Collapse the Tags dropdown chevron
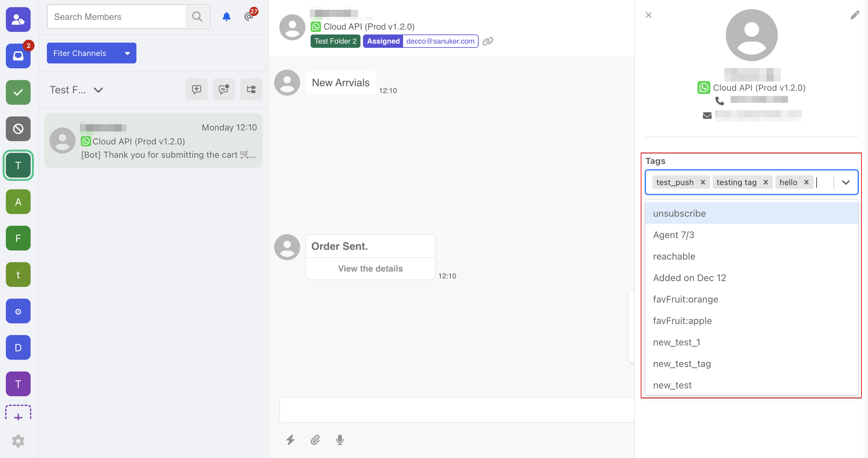Viewport: 868px width, 458px height. click(x=845, y=182)
